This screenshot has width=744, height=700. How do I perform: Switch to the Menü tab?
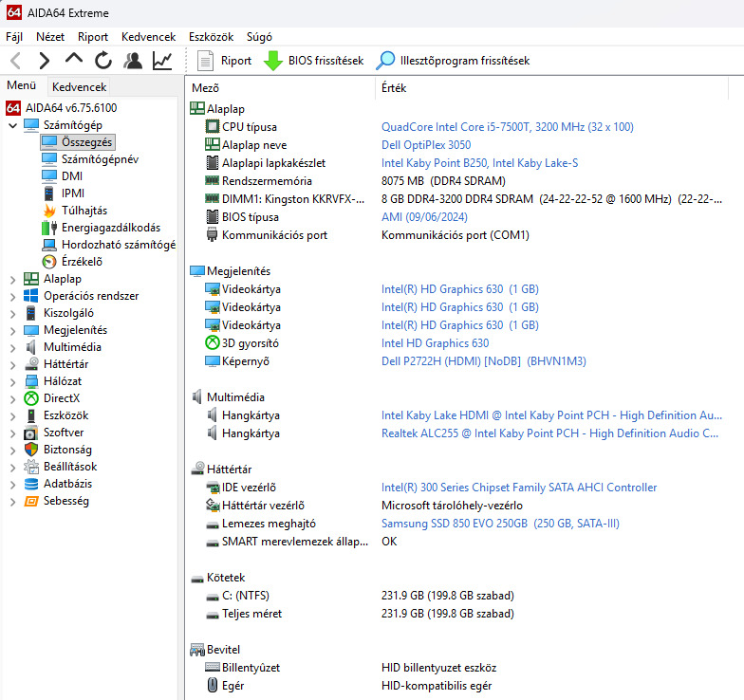[21, 85]
